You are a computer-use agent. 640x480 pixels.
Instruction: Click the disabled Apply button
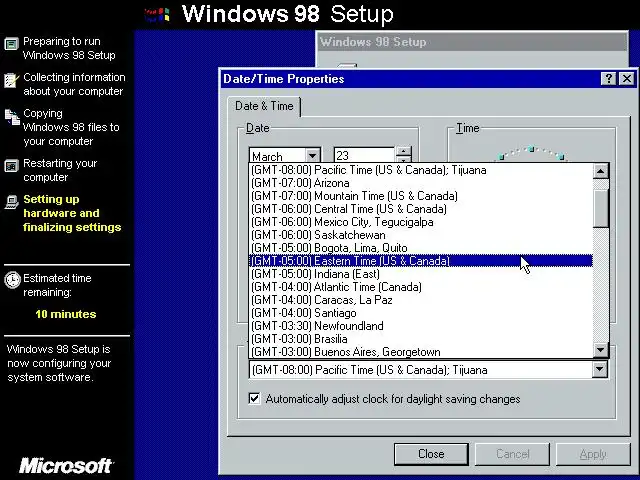(x=593, y=454)
